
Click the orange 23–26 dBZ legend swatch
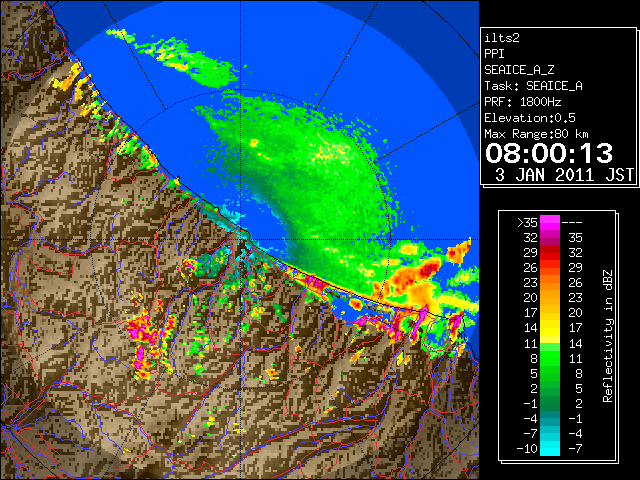click(550, 283)
